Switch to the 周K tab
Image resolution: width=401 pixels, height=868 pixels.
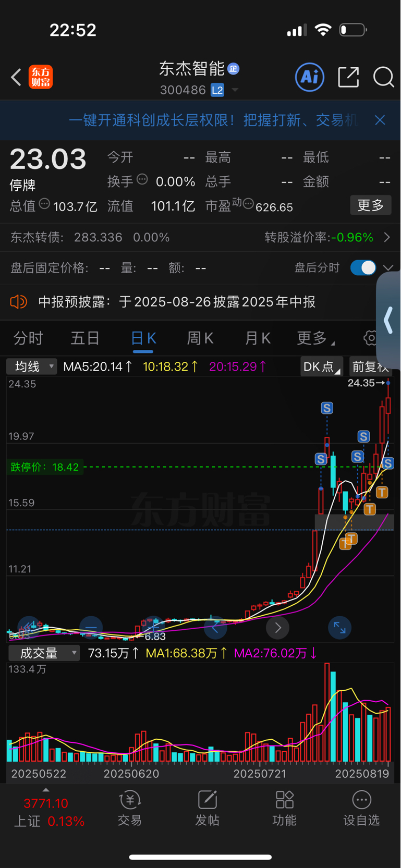[200, 338]
